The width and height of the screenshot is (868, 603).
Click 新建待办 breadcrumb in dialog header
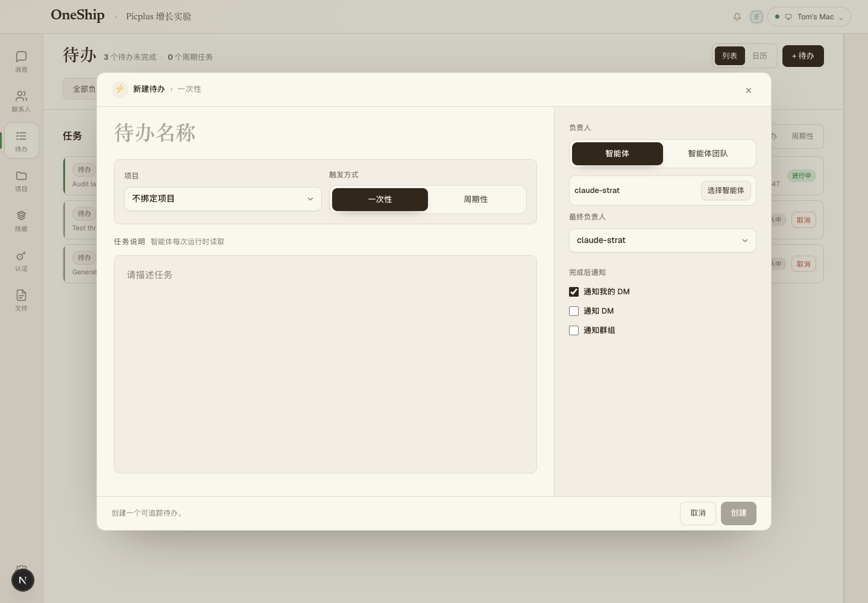pos(149,89)
